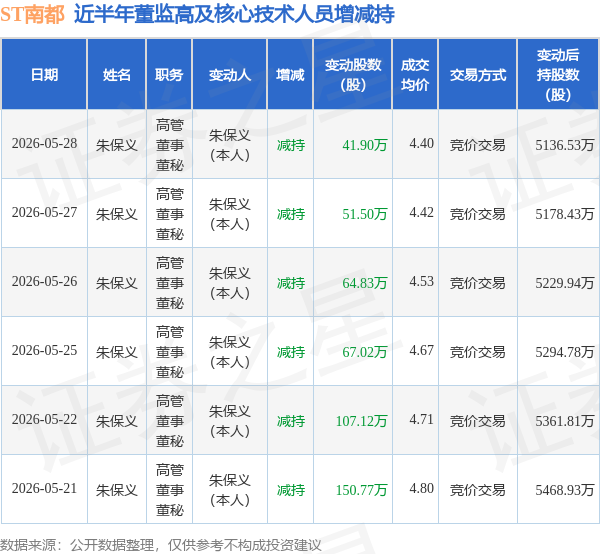The height and width of the screenshot is (554, 600).
Task: Click the 150.77万 share change value
Action: (x=362, y=490)
